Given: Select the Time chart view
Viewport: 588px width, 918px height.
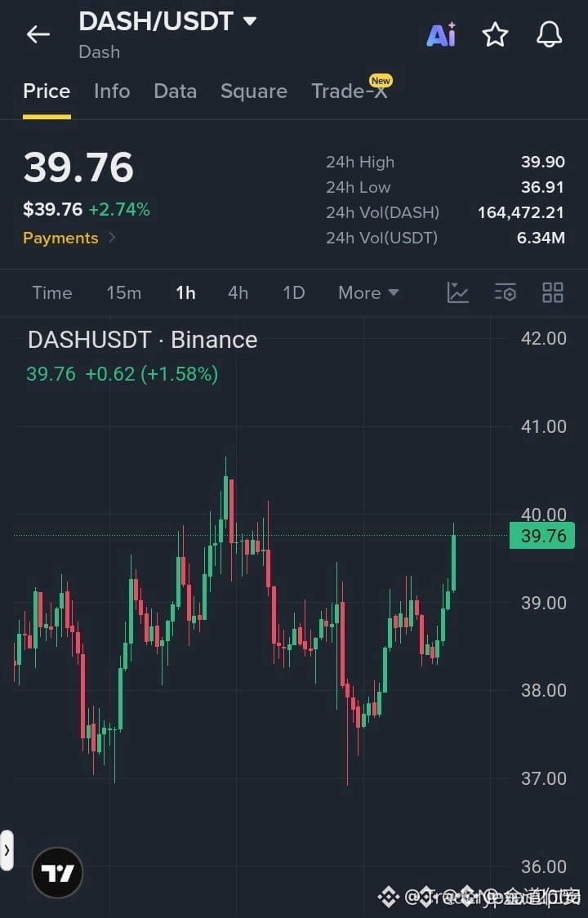Looking at the screenshot, I should [x=52, y=292].
